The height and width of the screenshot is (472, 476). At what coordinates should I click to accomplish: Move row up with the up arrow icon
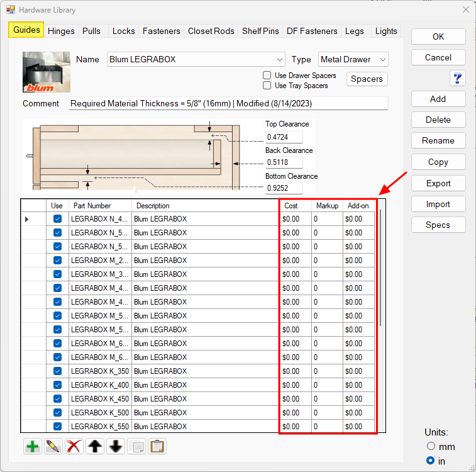click(95, 446)
